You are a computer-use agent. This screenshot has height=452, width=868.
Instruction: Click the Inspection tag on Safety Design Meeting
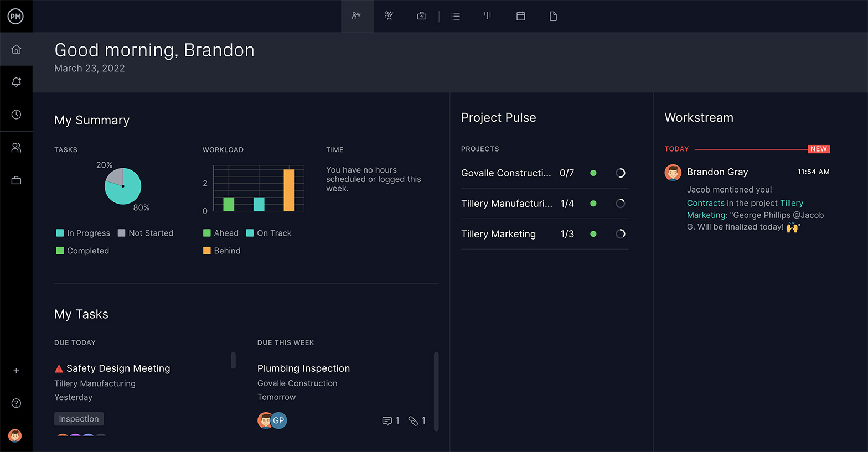(79, 419)
